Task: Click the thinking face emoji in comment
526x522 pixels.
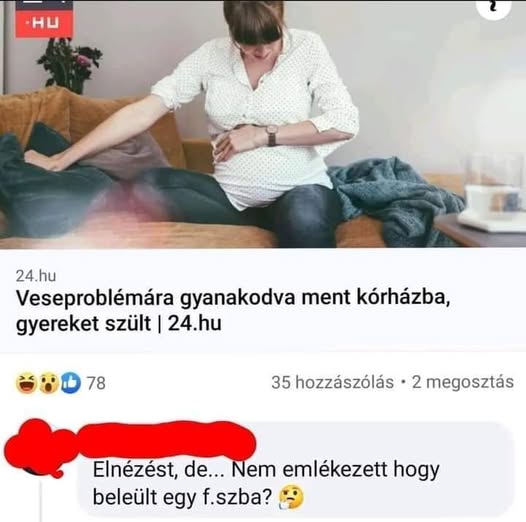Action: (292, 498)
